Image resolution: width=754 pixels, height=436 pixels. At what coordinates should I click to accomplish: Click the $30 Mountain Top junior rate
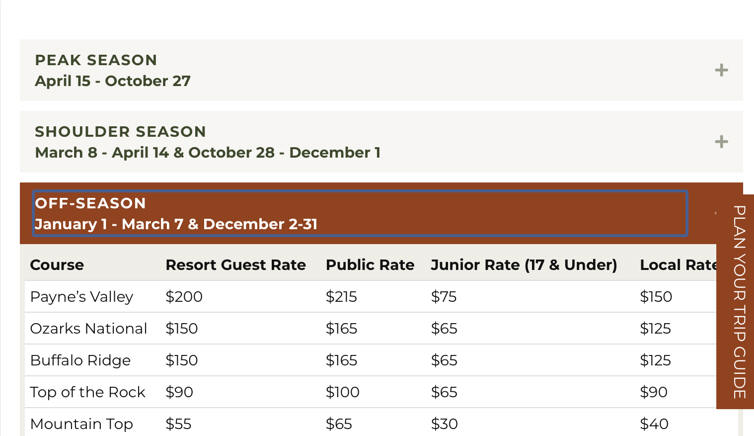point(444,424)
